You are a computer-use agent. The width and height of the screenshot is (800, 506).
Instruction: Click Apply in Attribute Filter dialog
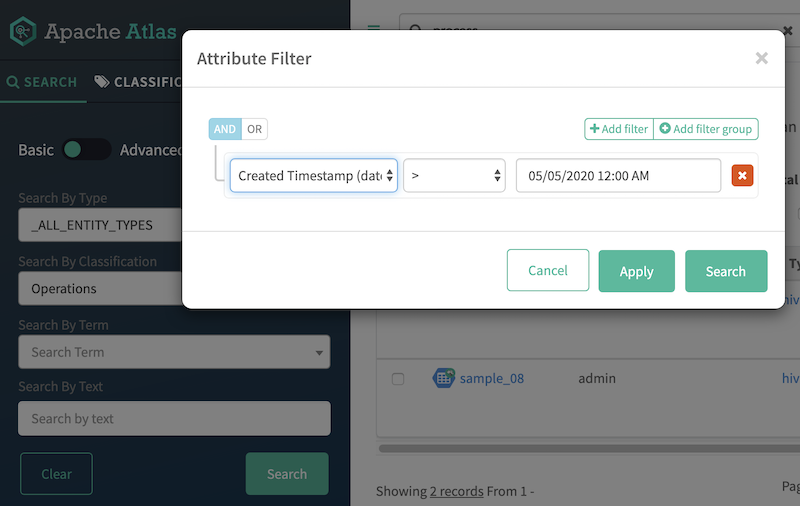pyautogui.click(x=636, y=271)
